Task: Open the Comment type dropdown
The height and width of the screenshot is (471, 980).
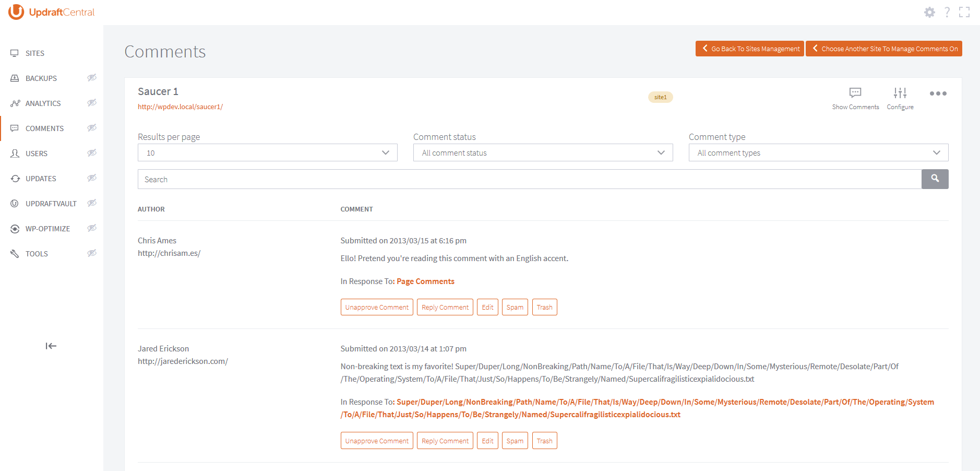Action: pyautogui.click(x=818, y=153)
